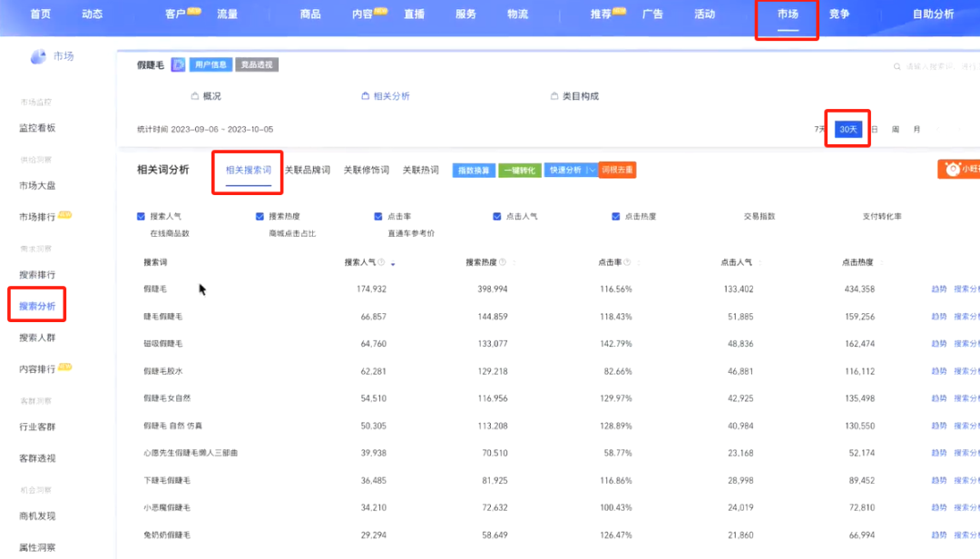Open 搜索人群 in the sidebar
This screenshot has height=559, width=980.
click(x=37, y=338)
